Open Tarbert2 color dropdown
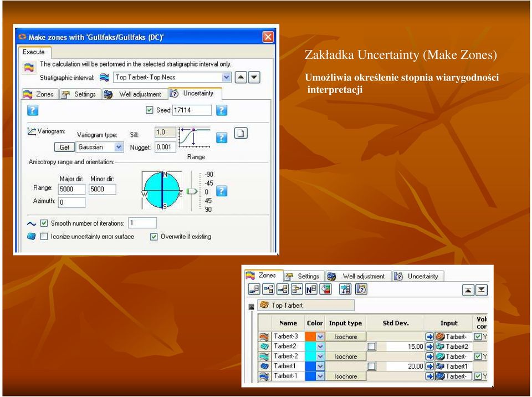This screenshot has width=532, height=397. coord(320,347)
